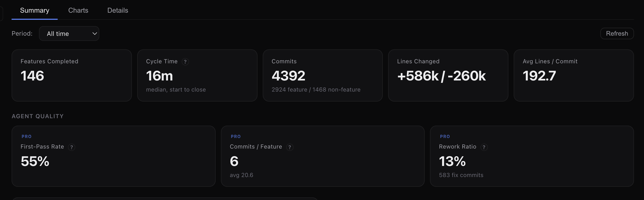Click the PRO badge on Commits / Feature card
644x200 pixels.
pos(236,136)
